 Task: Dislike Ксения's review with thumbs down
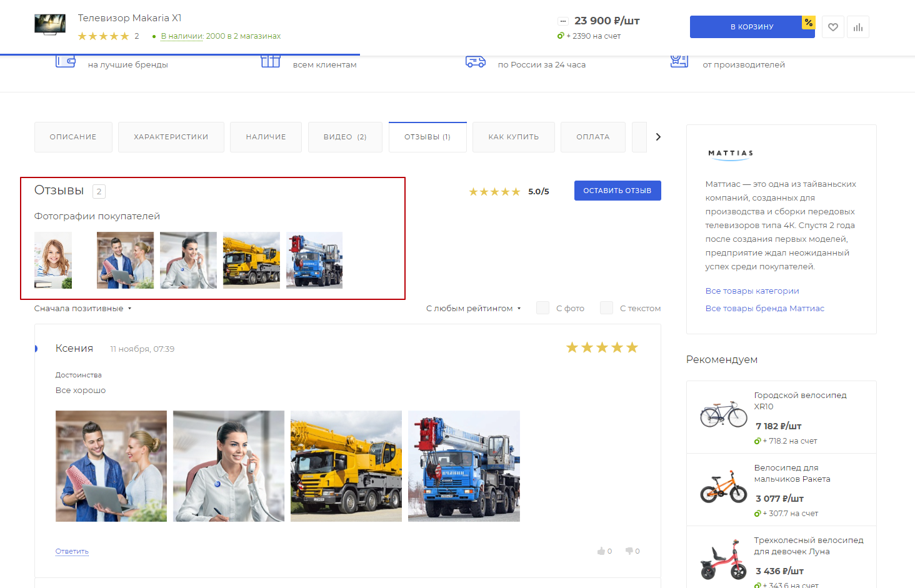tap(629, 551)
